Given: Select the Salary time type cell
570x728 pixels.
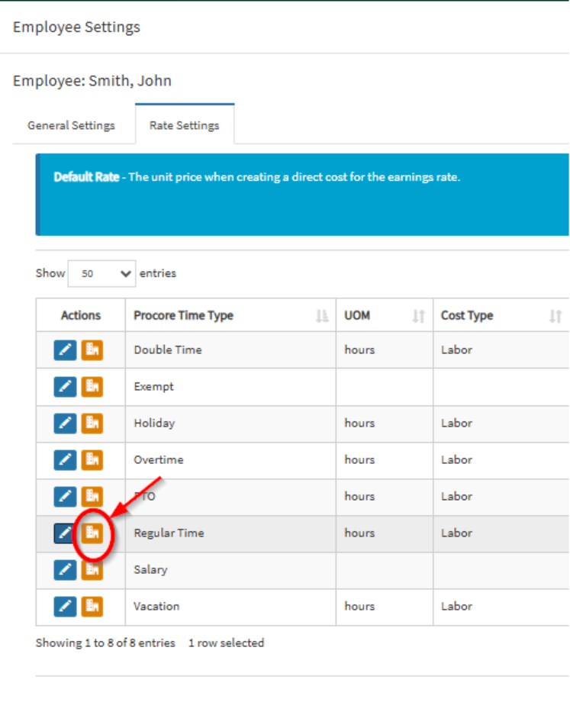Looking at the screenshot, I should [x=230, y=570].
